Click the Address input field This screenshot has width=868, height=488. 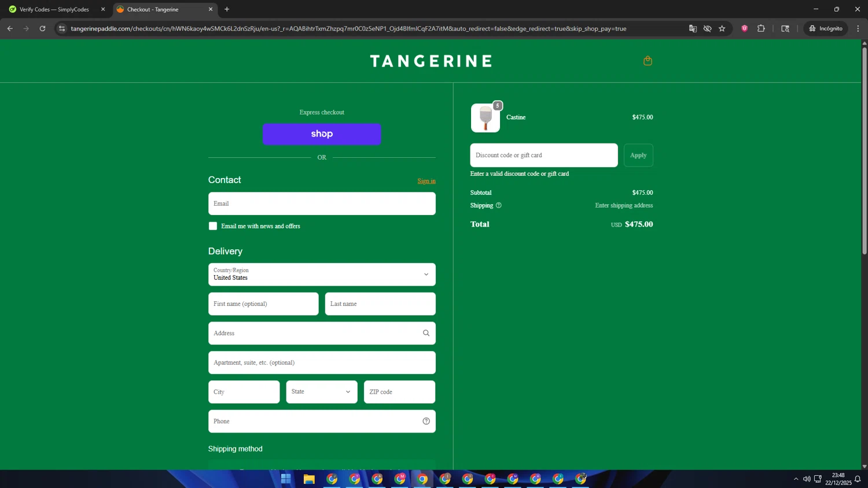[322, 333]
